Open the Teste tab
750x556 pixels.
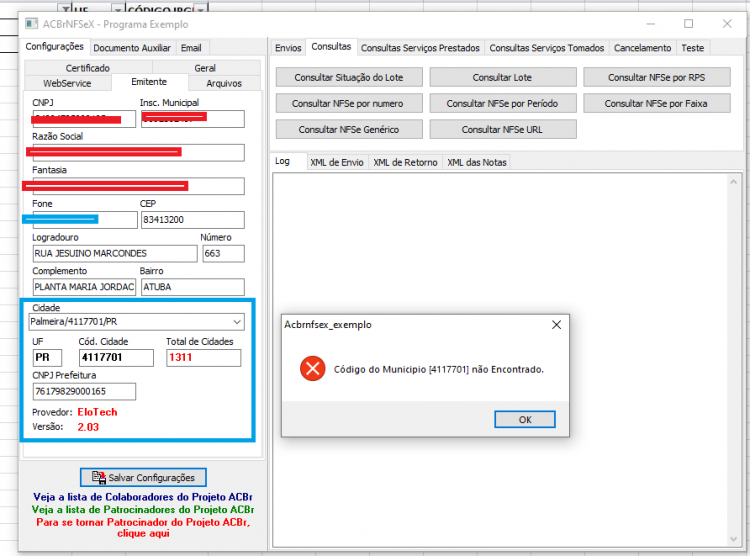693,48
